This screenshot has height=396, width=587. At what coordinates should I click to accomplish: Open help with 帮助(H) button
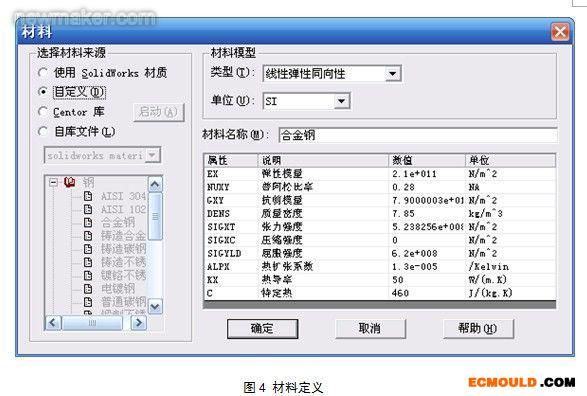click(478, 329)
